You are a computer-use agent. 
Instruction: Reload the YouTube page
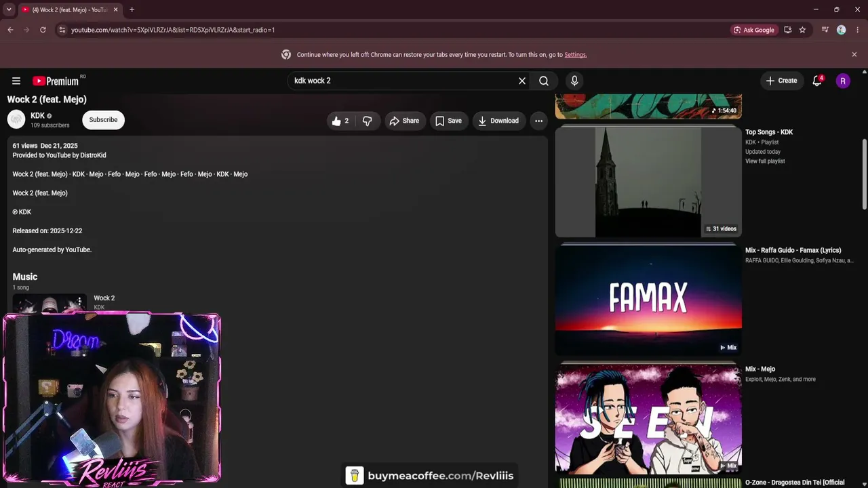click(43, 30)
